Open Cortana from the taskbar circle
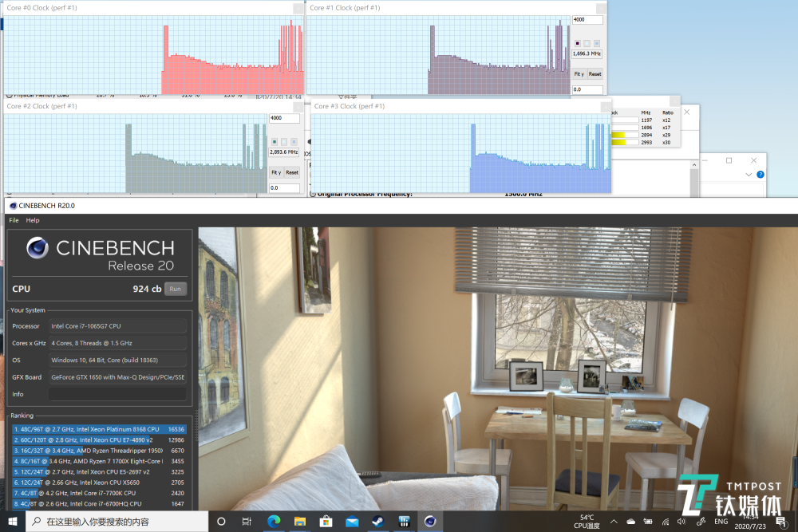 pyautogui.click(x=221, y=522)
